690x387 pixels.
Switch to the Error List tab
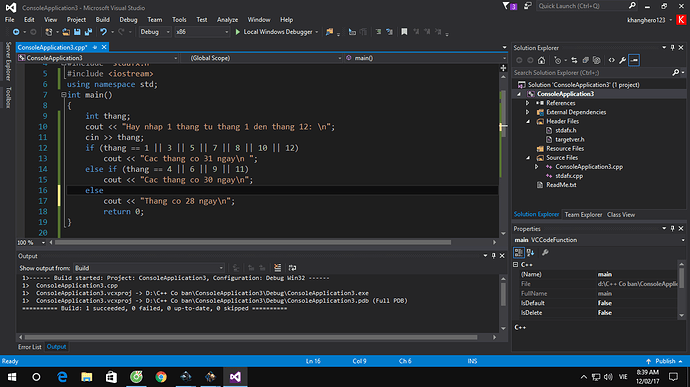coord(29,347)
